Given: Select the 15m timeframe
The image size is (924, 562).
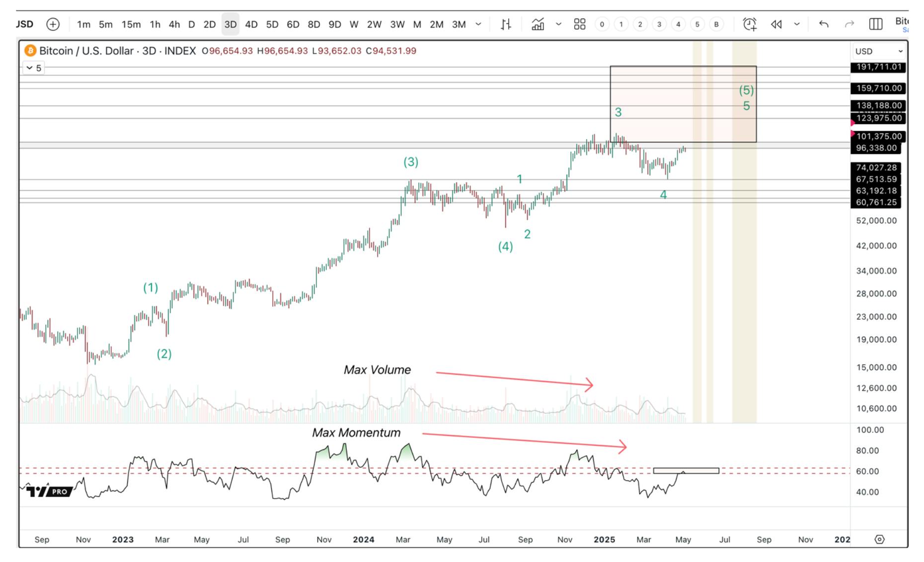Looking at the screenshot, I should pos(131,24).
